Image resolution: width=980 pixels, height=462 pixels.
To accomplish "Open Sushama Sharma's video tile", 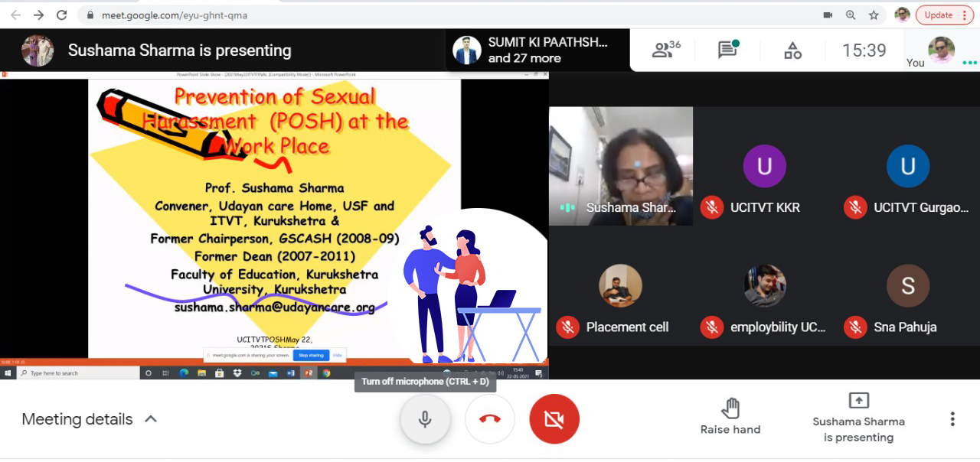I will coord(621,166).
